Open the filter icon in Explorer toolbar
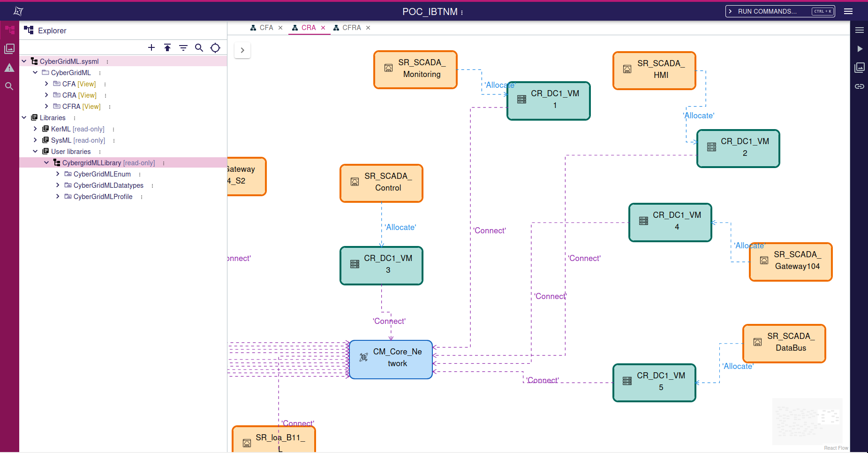Screen dimensions: 868x453 tap(183, 47)
